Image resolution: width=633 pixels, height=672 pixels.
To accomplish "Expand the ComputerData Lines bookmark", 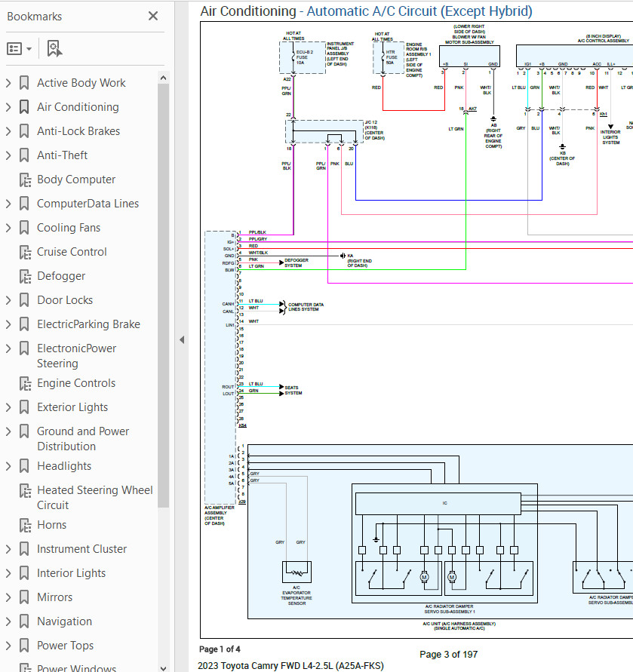I will [8, 204].
